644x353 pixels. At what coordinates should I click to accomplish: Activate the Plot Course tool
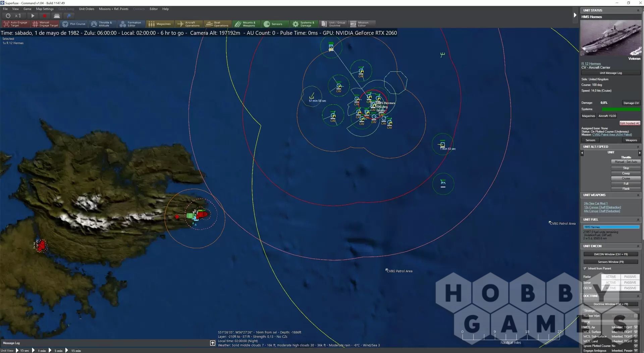74,24
